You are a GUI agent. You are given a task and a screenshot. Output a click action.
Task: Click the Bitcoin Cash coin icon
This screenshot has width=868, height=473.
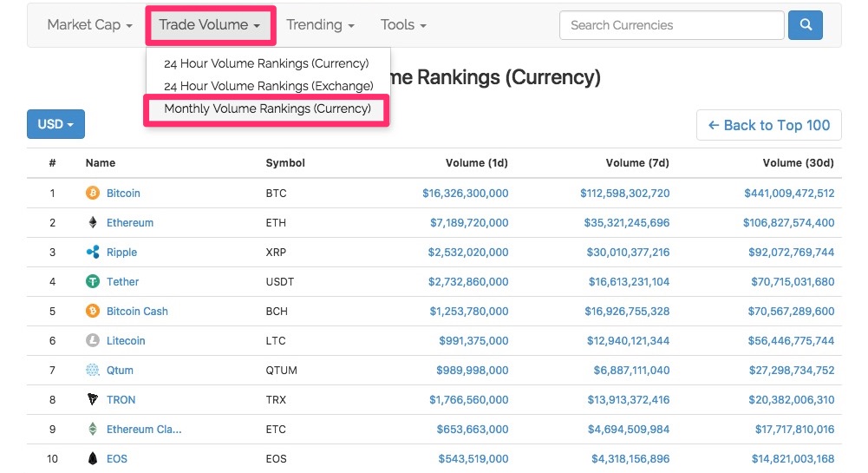click(x=93, y=311)
